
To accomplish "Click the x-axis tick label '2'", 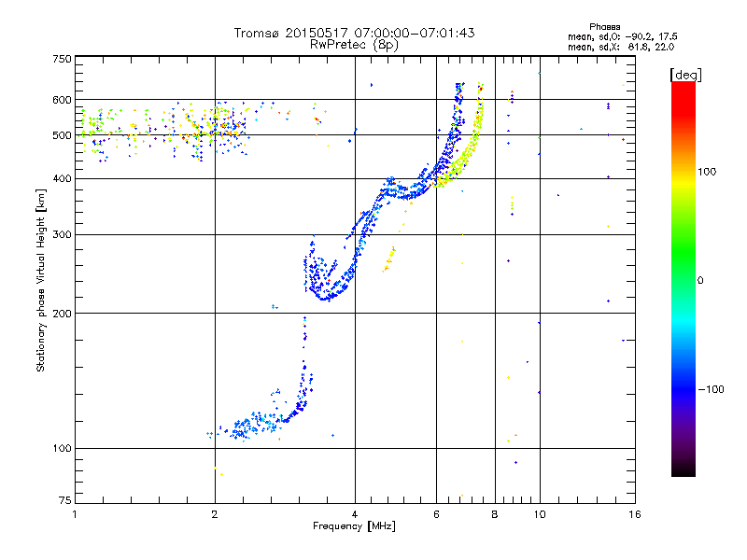I will click(215, 514).
